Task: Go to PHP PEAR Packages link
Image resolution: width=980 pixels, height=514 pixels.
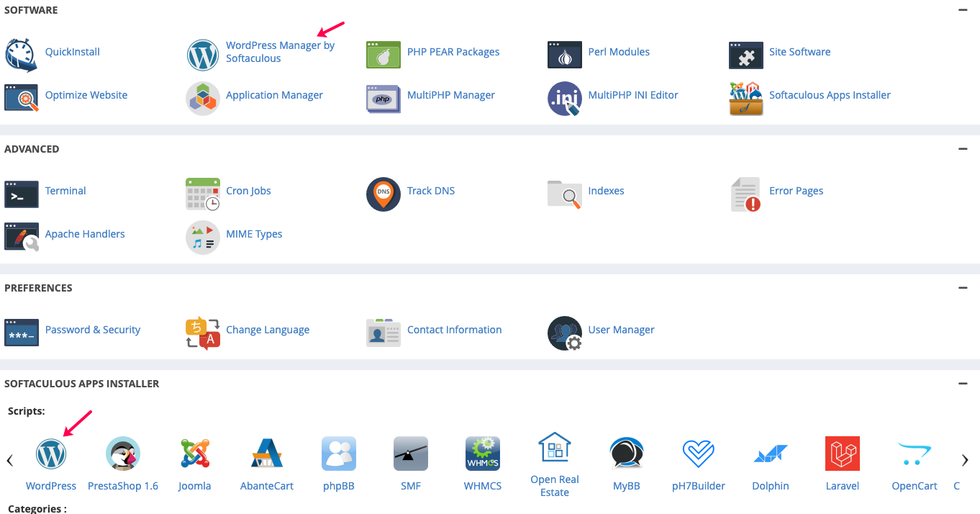Action: coord(453,52)
